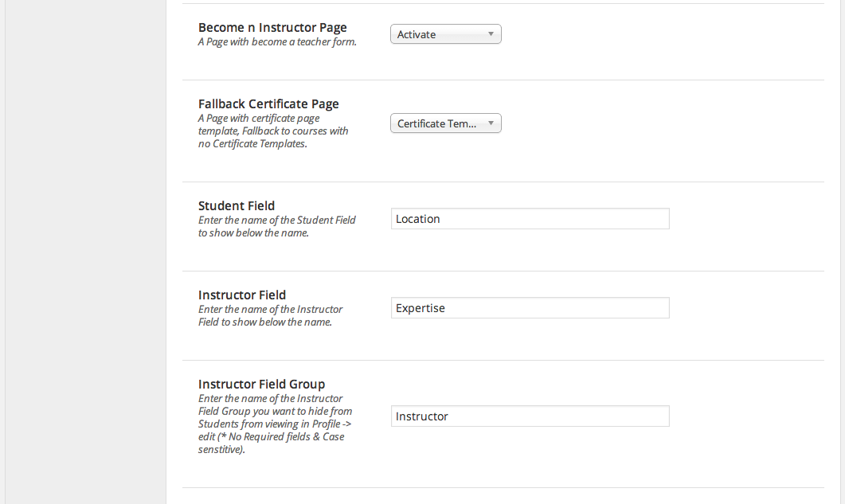Click blank area right of the Activate dropdown
The height and width of the screenshot is (504, 845).
(x=663, y=34)
